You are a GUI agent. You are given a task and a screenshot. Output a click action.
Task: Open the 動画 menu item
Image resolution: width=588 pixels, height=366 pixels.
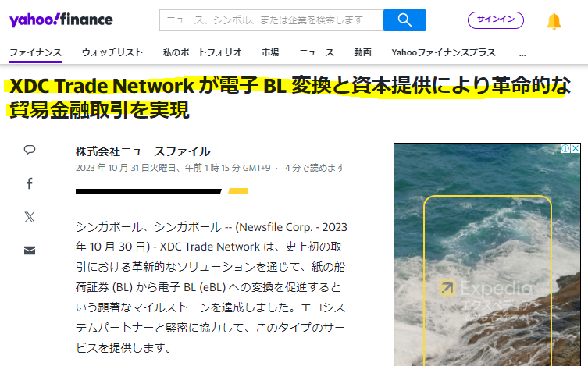tap(362, 52)
